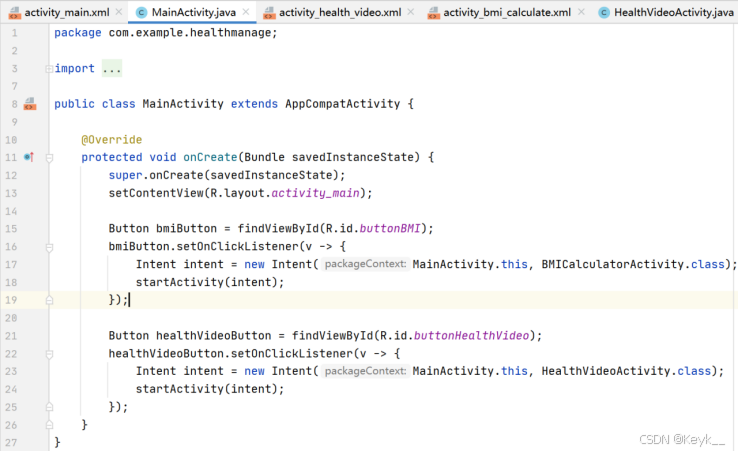The height and width of the screenshot is (452, 738).
Task: Click the folded import ellipsis placeholder
Action: pos(112,69)
